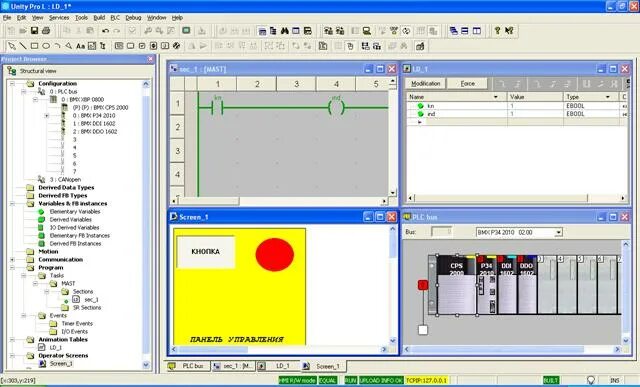Open the File menu
This screenshot has height=387, width=640.
(x=7, y=18)
